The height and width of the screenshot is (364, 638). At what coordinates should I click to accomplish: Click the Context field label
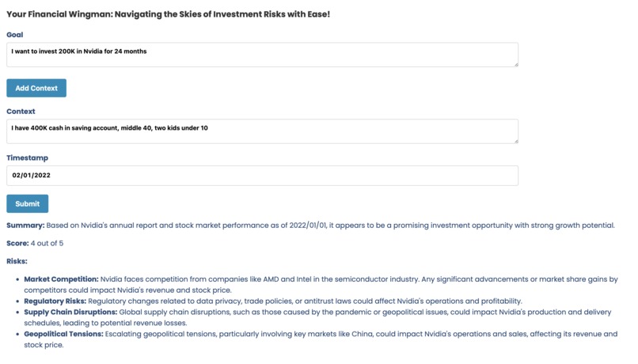click(21, 112)
